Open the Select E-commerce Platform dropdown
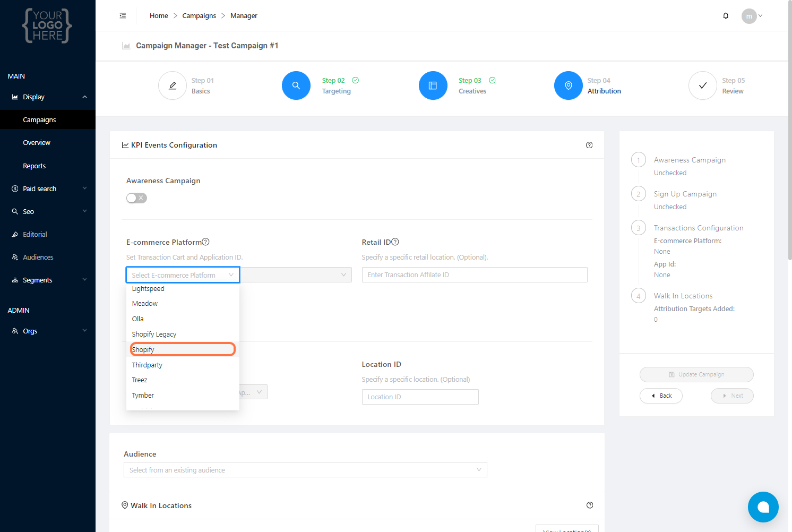 click(x=183, y=275)
